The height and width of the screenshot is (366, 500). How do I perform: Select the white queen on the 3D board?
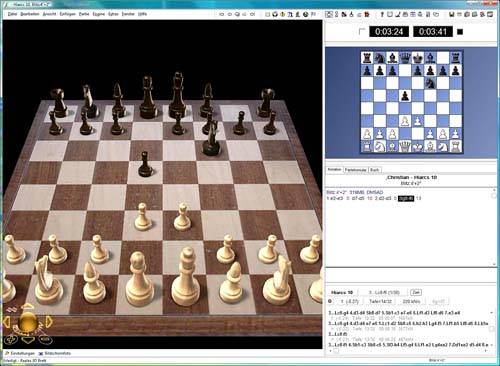pyautogui.click(x=139, y=279)
